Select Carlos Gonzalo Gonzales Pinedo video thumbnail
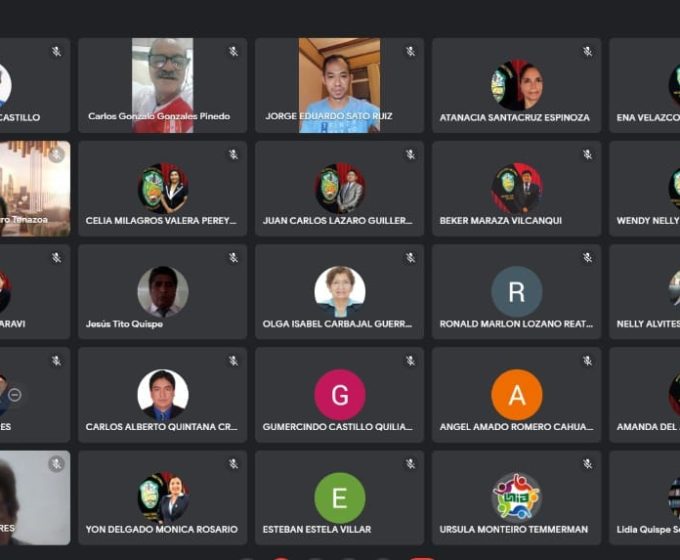 click(163, 85)
